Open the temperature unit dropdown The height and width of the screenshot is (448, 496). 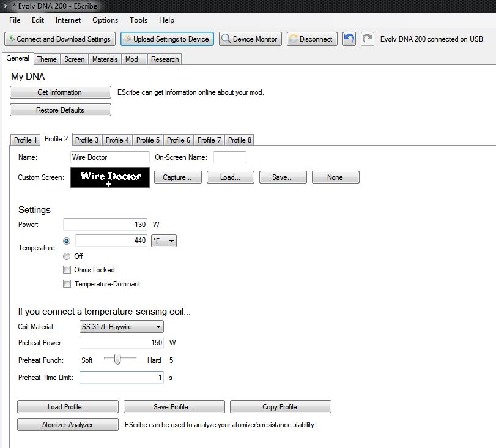(x=164, y=241)
